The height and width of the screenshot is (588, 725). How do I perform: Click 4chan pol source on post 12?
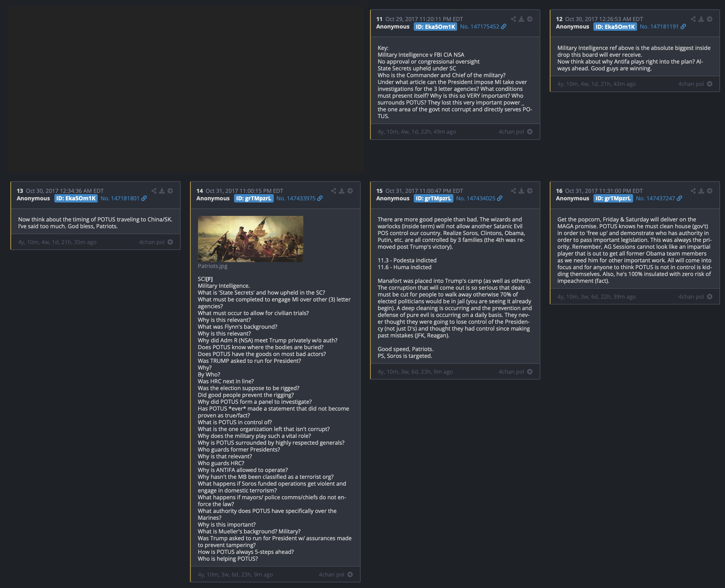(x=691, y=84)
